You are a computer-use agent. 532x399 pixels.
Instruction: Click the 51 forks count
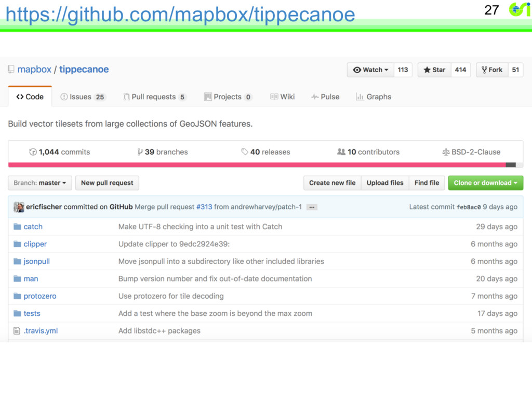coord(515,70)
